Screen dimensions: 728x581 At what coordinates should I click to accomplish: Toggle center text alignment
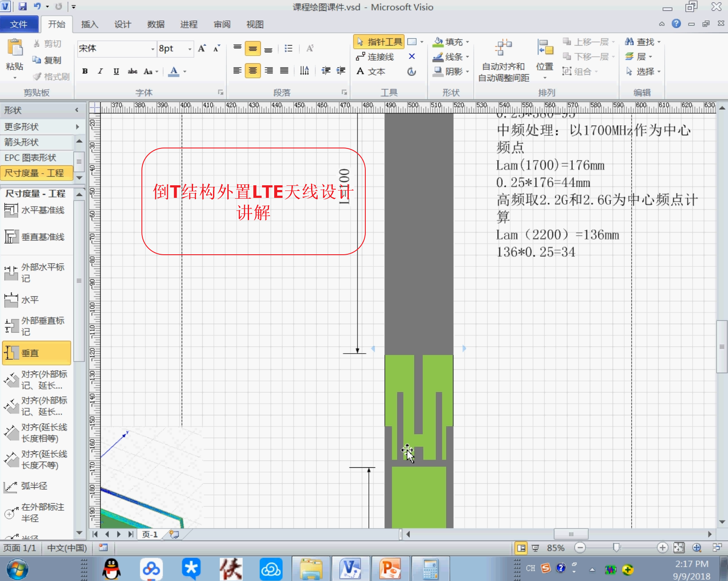tap(253, 70)
